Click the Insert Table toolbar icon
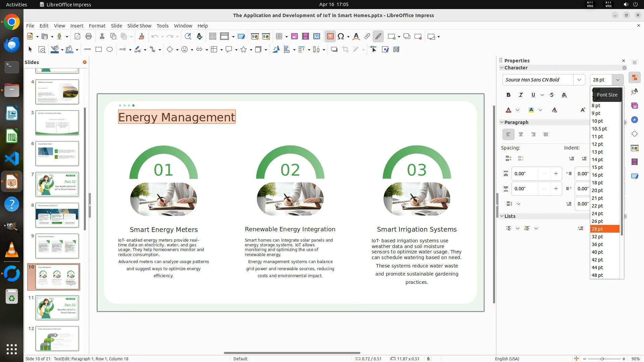 pyautogui.click(x=279, y=37)
